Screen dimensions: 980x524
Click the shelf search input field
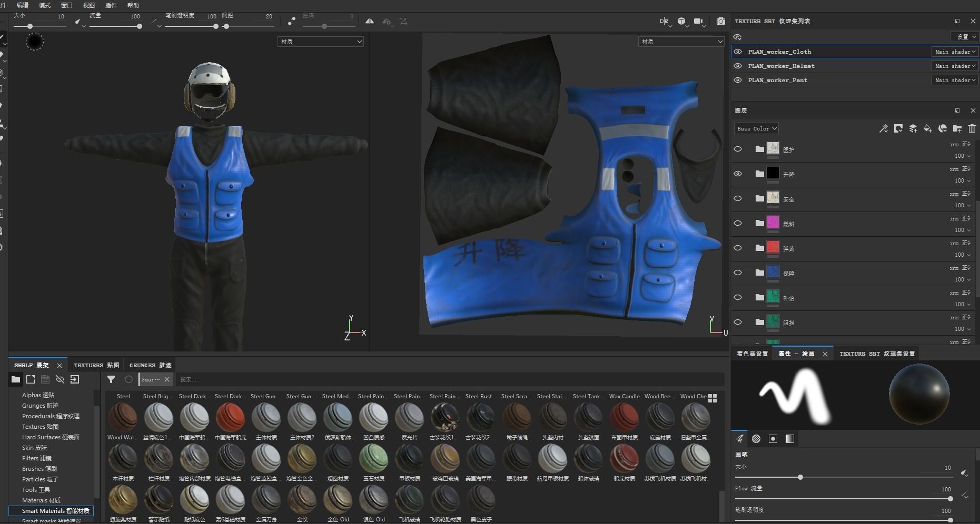[x=450, y=379]
